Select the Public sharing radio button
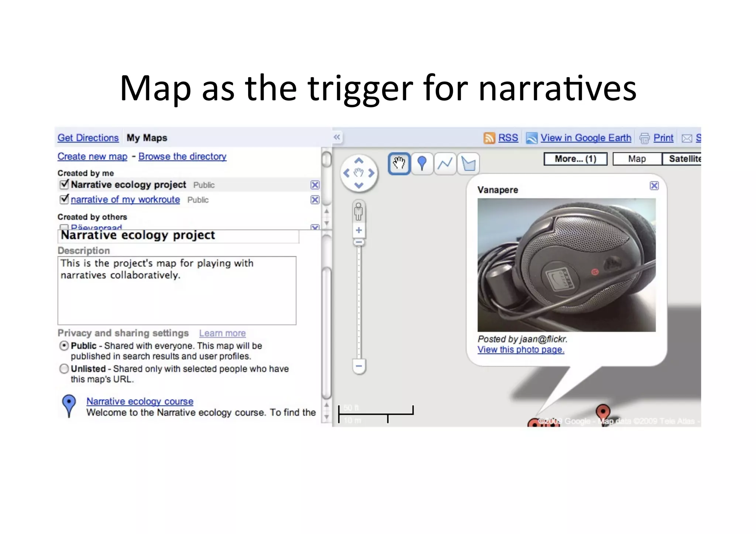 pos(64,346)
